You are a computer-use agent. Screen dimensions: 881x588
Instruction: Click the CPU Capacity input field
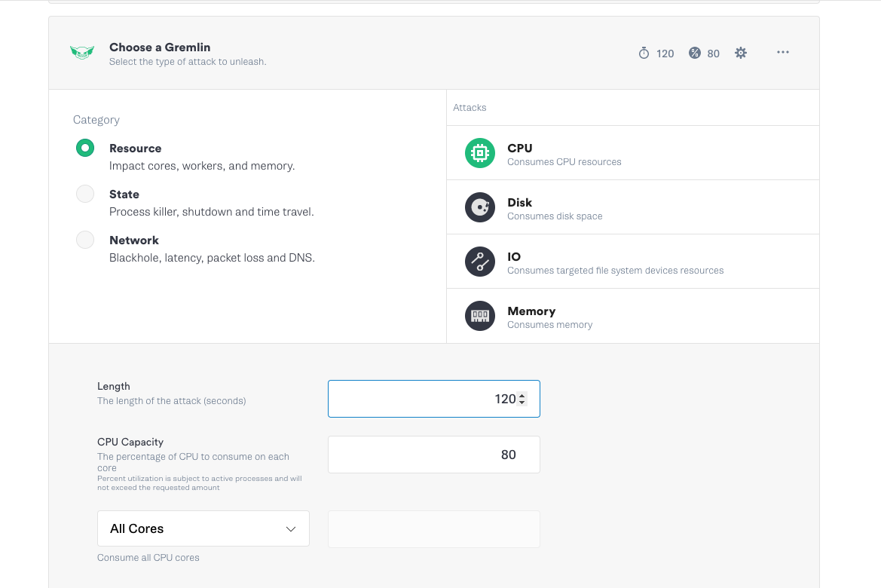[433, 455]
